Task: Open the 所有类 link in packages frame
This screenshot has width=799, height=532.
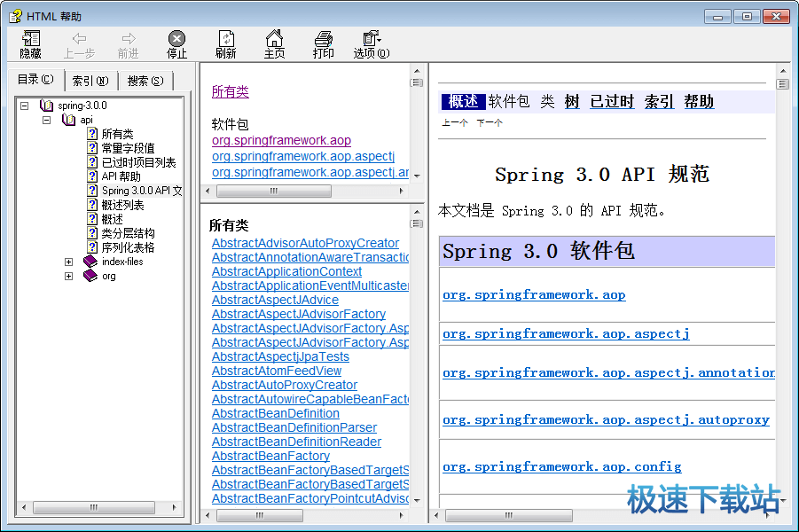Action: 231,91
